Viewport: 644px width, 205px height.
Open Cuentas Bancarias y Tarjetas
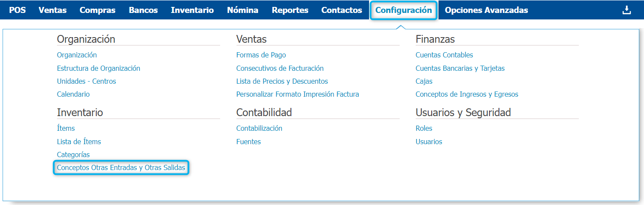460,68
